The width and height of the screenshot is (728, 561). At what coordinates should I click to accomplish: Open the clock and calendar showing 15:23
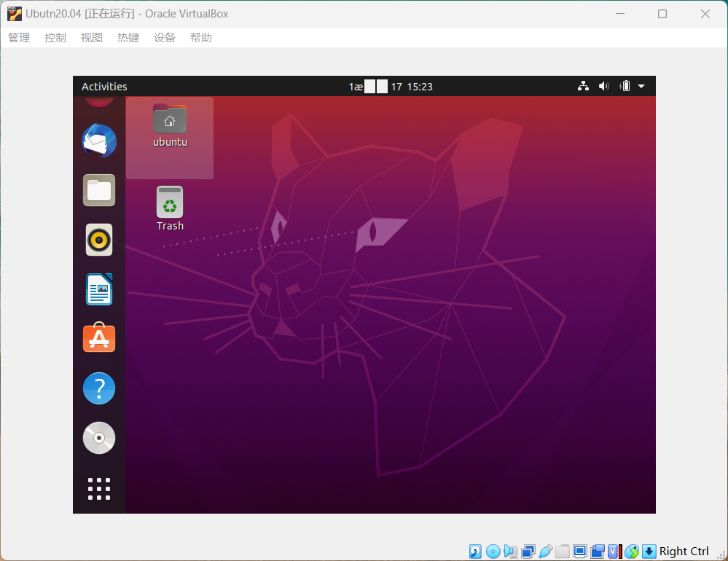391,87
